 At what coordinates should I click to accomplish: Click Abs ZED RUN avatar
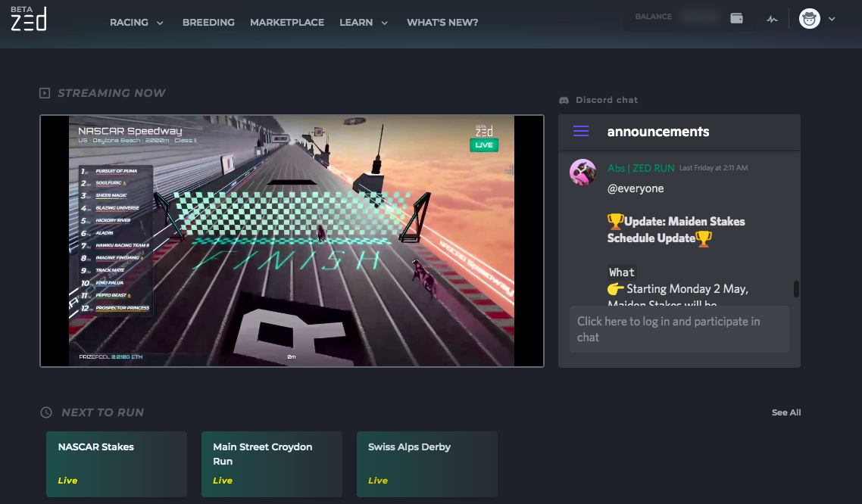coord(582,173)
